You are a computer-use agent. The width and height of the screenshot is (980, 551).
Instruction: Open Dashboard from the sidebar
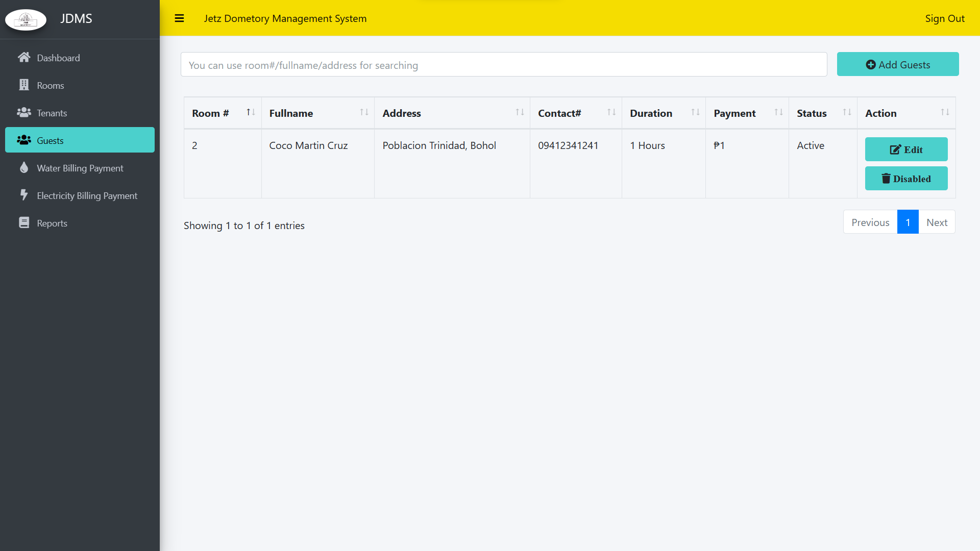(x=80, y=58)
